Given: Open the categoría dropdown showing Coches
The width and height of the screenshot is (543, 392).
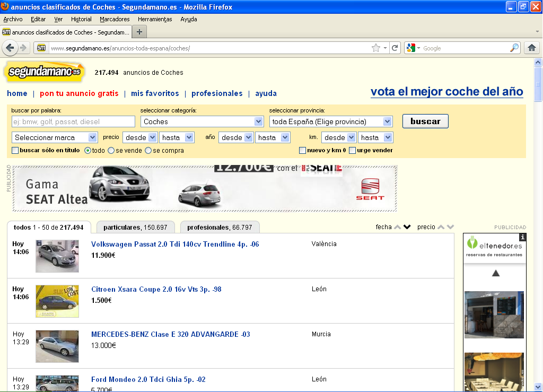Looking at the screenshot, I should click(x=202, y=121).
